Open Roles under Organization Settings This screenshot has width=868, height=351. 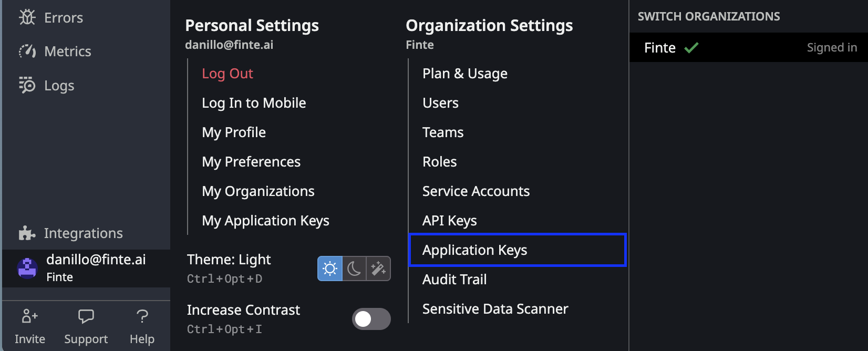(439, 162)
